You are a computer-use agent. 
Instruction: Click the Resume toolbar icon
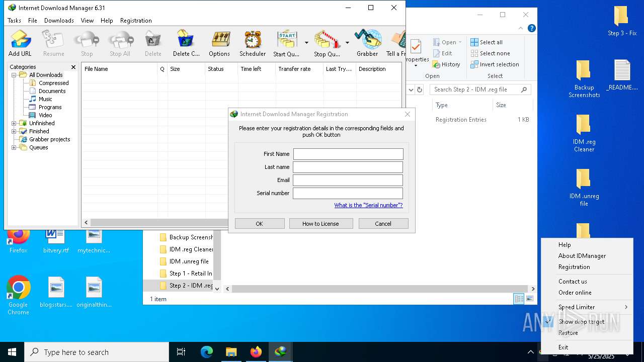(x=53, y=43)
